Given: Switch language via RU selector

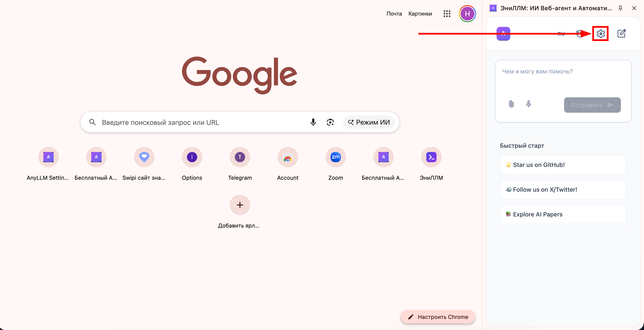Looking at the screenshot, I should 561,34.
